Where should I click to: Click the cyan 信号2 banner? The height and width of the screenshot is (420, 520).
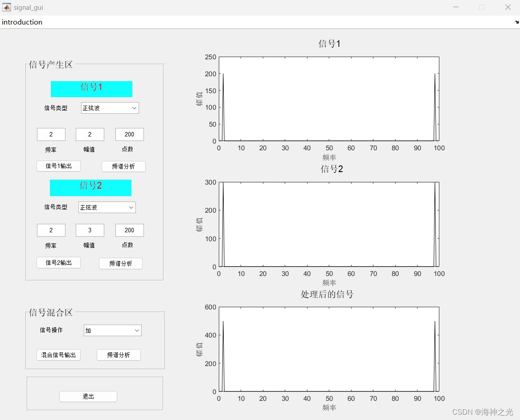[x=90, y=188]
